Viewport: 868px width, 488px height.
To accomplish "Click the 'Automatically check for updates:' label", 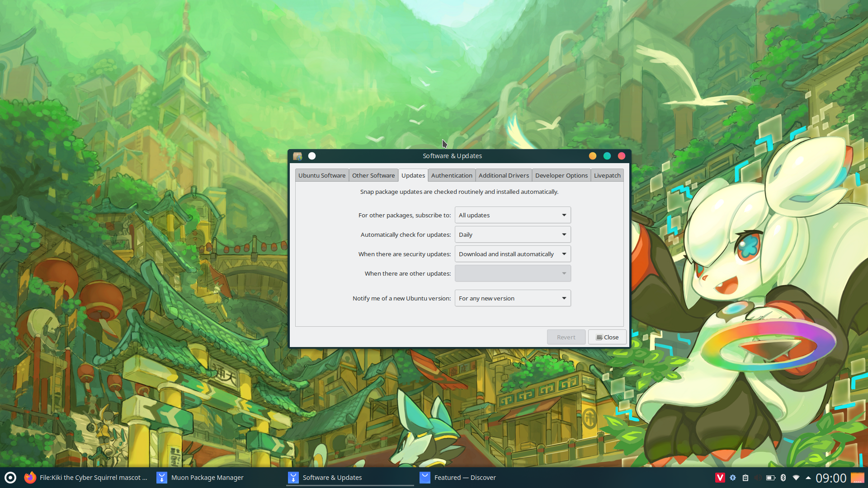I will [x=406, y=235].
